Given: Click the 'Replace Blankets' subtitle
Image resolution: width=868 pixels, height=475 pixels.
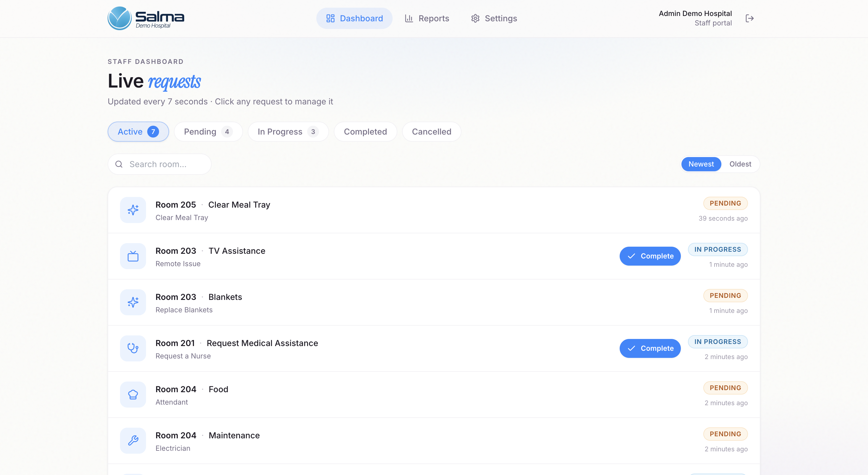Looking at the screenshot, I should pyautogui.click(x=184, y=310).
